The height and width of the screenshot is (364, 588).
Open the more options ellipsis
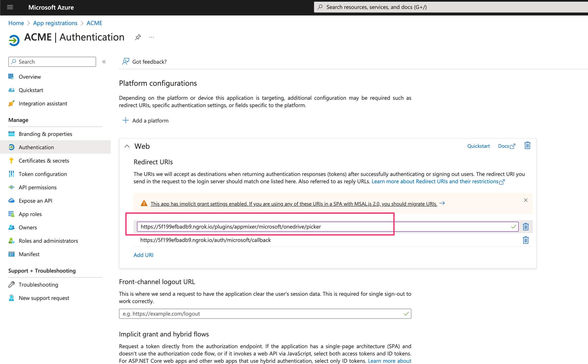pyautogui.click(x=151, y=37)
